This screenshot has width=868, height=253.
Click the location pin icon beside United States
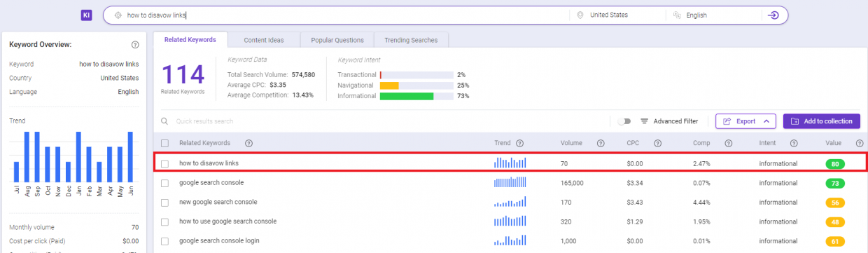[580, 15]
